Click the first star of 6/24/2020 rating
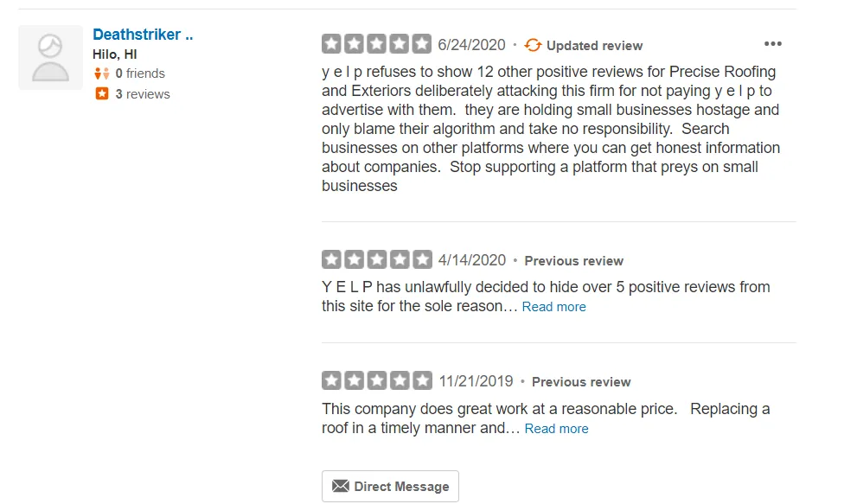 tap(331, 44)
